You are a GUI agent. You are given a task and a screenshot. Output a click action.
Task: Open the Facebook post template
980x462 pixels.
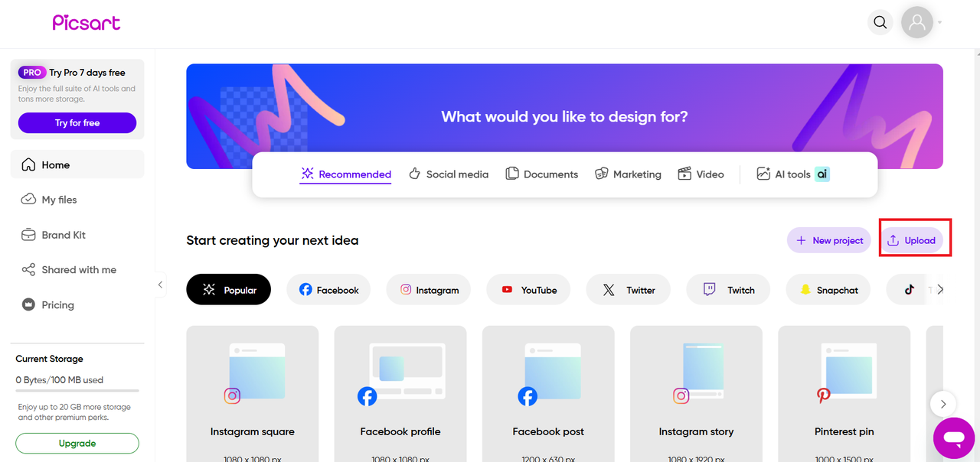(548, 393)
